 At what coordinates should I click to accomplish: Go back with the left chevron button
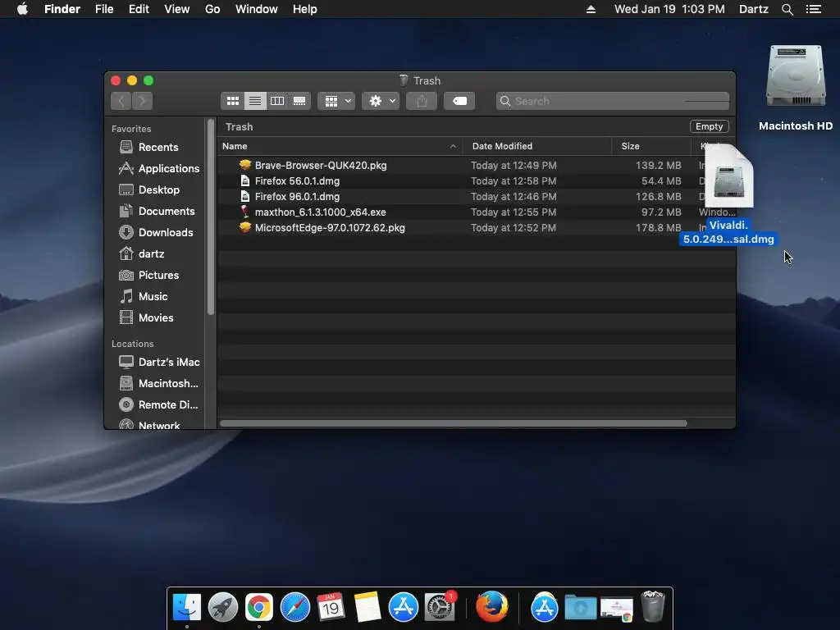[121, 101]
